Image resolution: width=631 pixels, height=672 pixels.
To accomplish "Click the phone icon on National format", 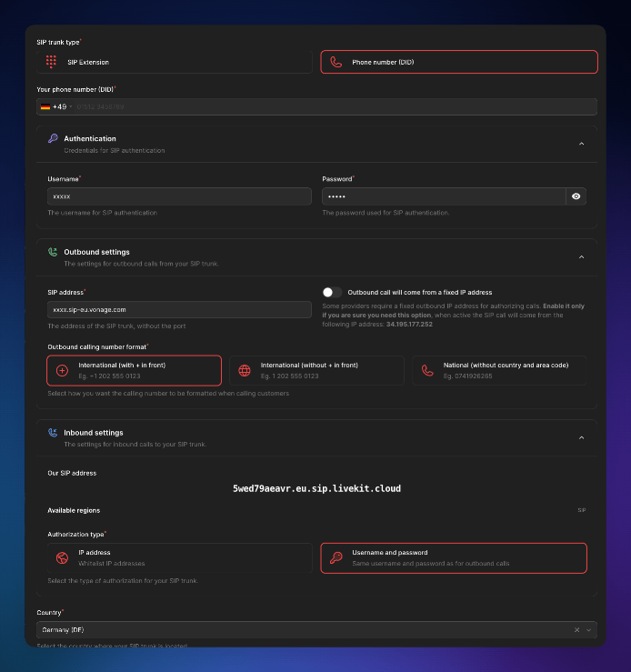I will (x=427, y=371).
